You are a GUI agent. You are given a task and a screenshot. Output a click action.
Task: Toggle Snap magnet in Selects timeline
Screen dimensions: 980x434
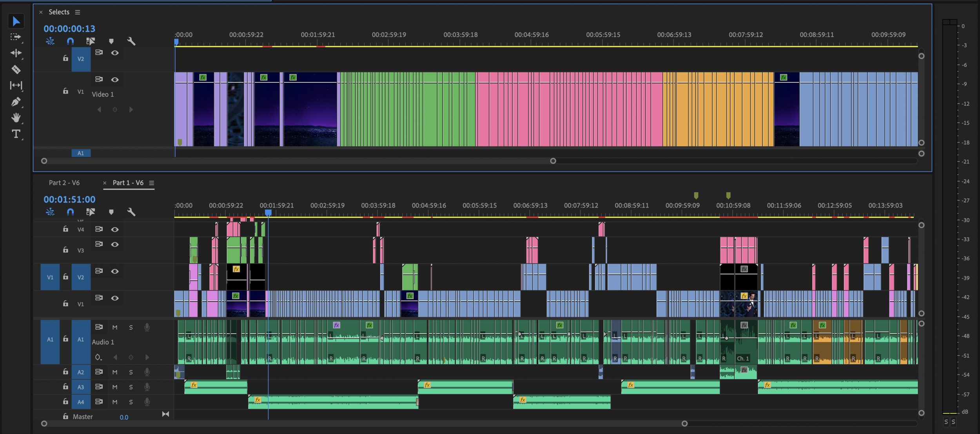(x=70, y=41)
